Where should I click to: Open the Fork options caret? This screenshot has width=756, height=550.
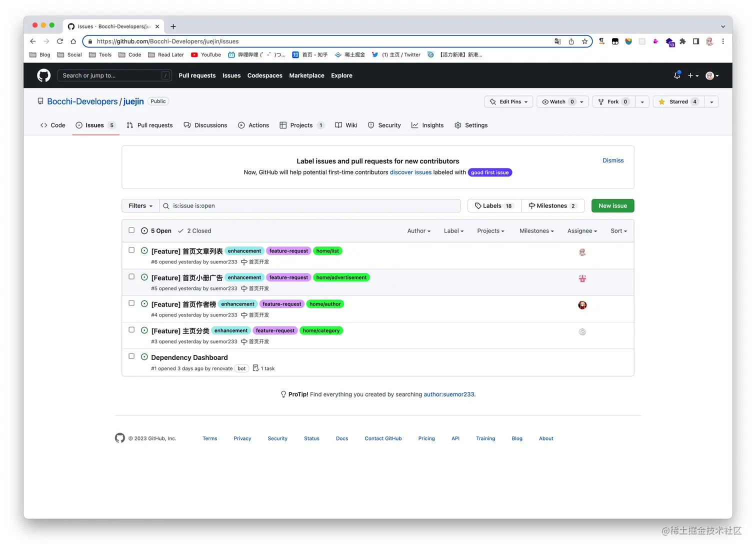pos(642,101)
